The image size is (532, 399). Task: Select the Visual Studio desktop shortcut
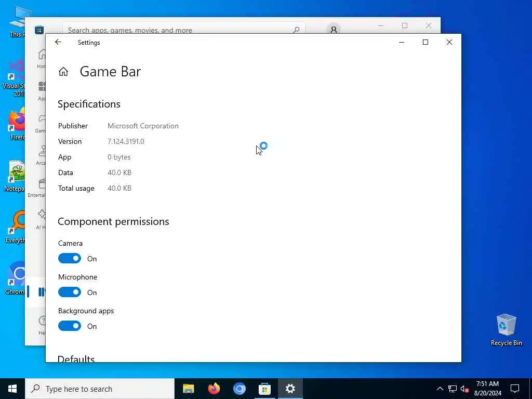point(14,78)
